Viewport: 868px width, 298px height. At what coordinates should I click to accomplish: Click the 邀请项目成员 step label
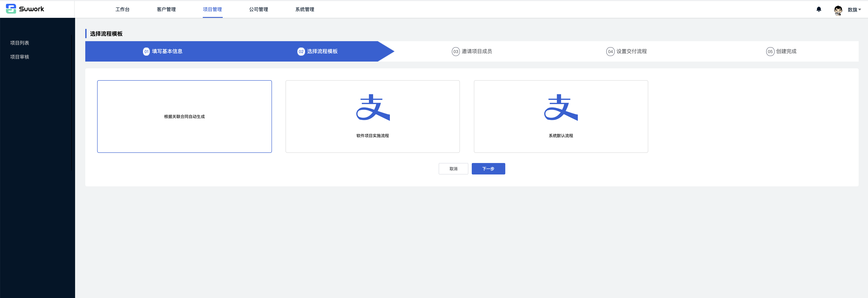(x=477, y=51)
